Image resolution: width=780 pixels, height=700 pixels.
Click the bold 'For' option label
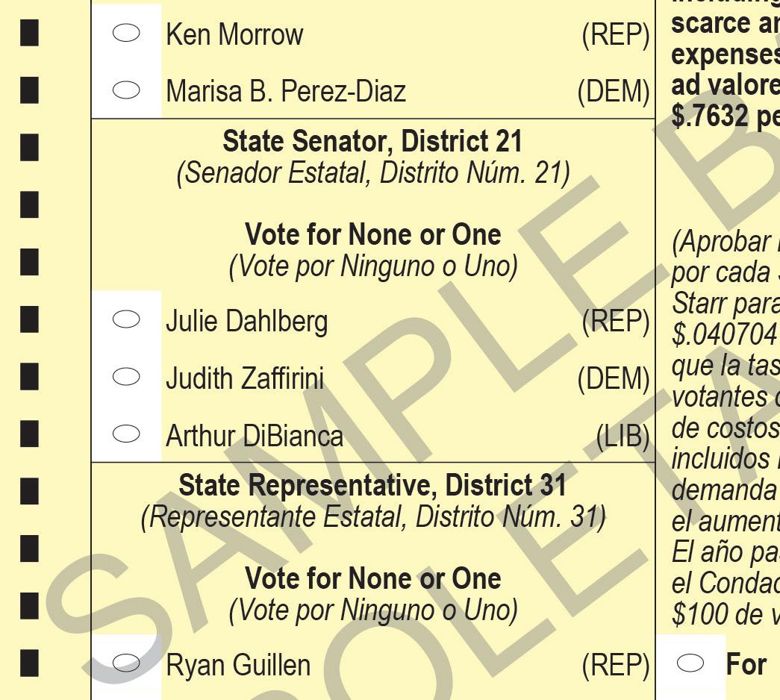point(746,664)
